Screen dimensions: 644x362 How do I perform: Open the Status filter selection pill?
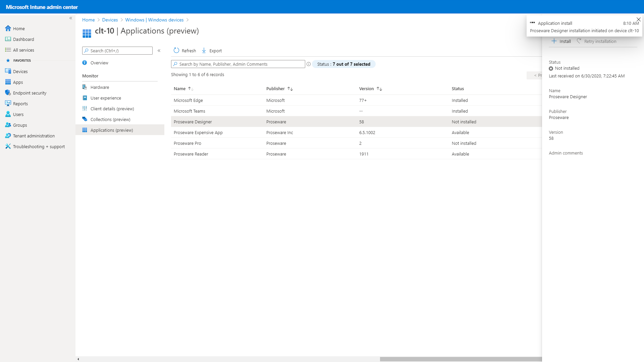(343, 64)
